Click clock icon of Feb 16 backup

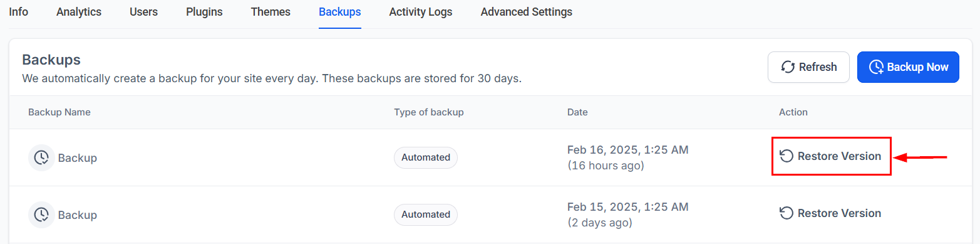point(41,157)
